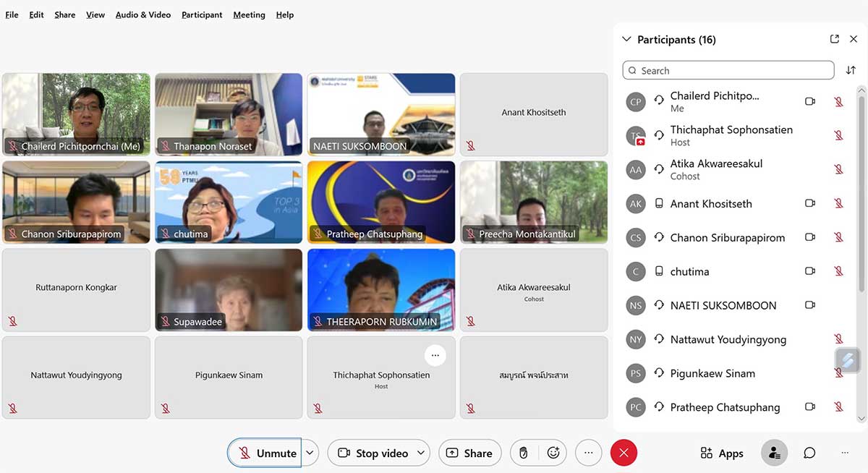Viewport: 868px width, 473px height.
Task: Open the video options arrow in Stop video
Action: 420,453
